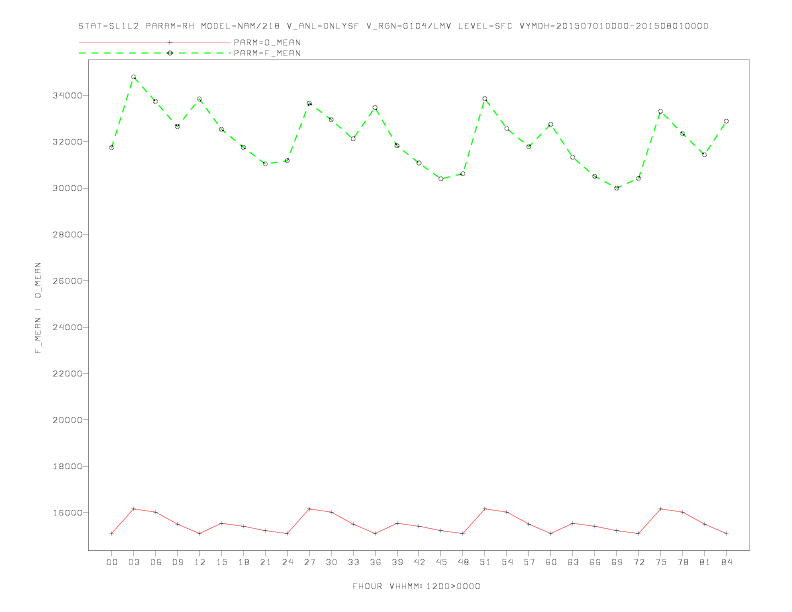Click the 20000 y-axis tick label

pyautogui.click(x=67, y=420)
